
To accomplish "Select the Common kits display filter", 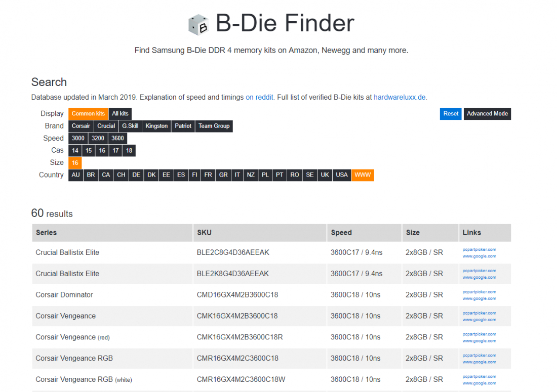I will pos(88,113).
